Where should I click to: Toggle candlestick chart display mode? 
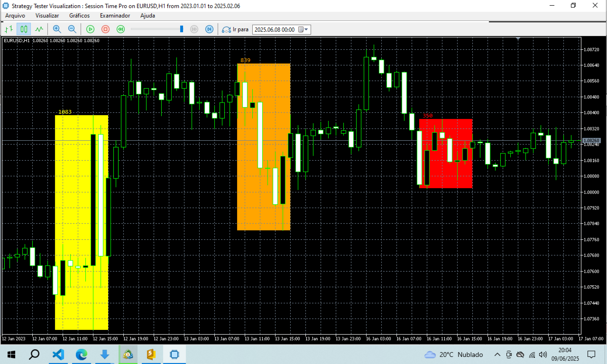coord(23,29)
